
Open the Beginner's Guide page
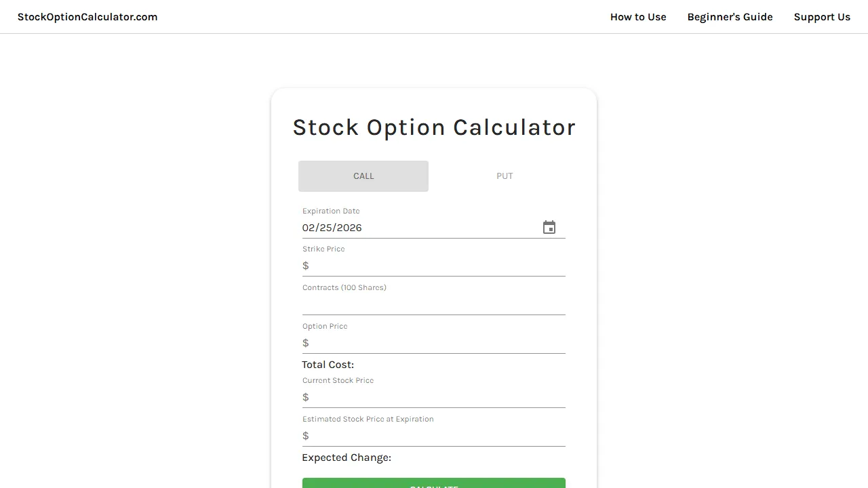730,17
